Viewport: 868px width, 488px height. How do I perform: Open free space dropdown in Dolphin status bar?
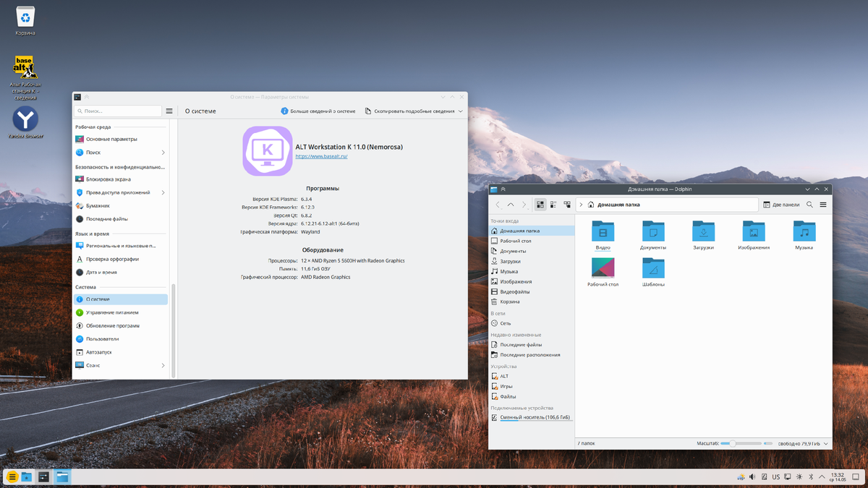826,443
